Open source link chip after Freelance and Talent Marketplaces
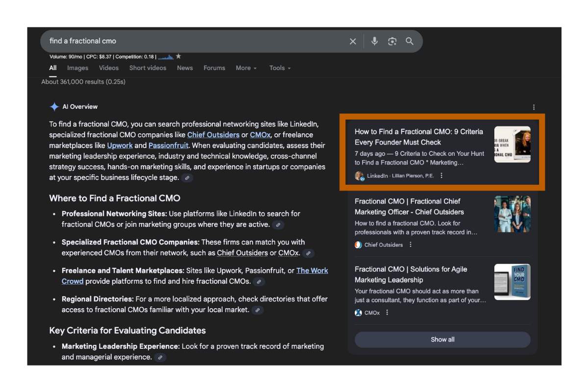Screen dimensions: 588x392 tap(259, 282)
